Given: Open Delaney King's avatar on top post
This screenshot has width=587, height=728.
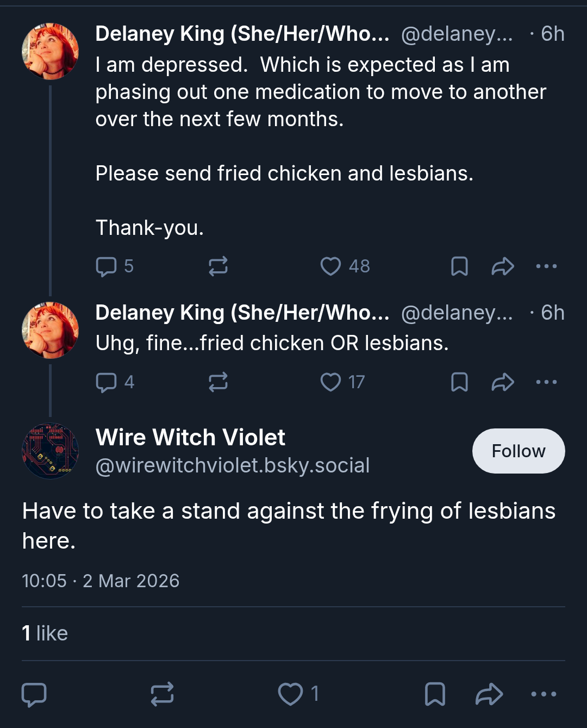Looking at the screenshot, I should pos(50,51).
